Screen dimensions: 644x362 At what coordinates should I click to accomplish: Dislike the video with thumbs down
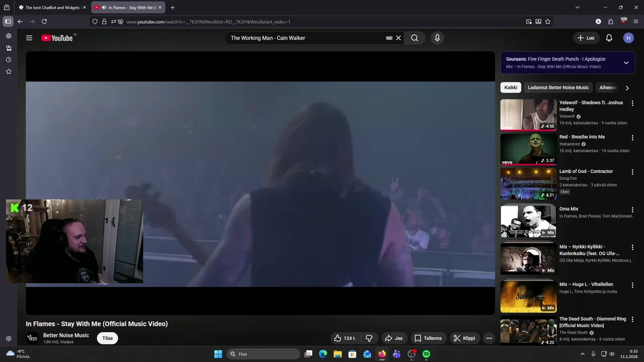point(369,338)
